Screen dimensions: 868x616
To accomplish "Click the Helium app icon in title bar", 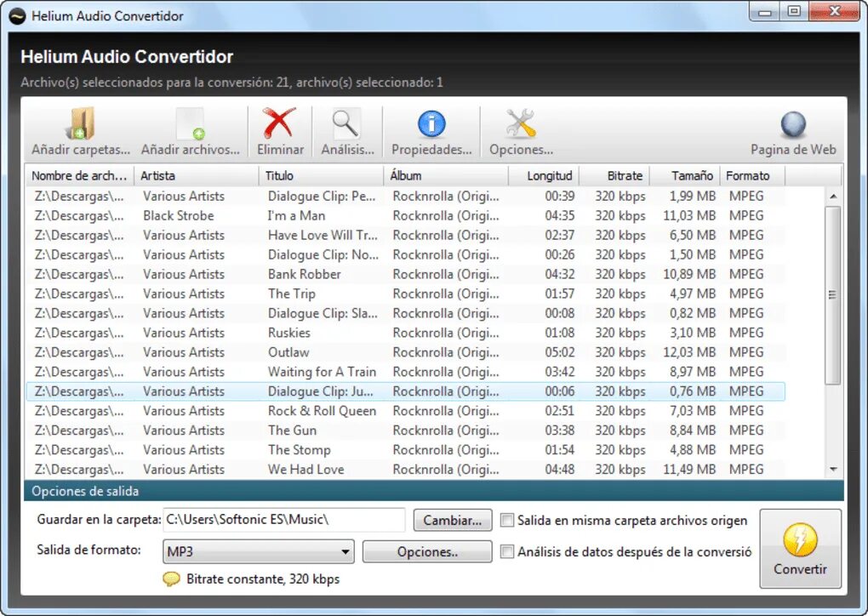I will tap(18, 16).
